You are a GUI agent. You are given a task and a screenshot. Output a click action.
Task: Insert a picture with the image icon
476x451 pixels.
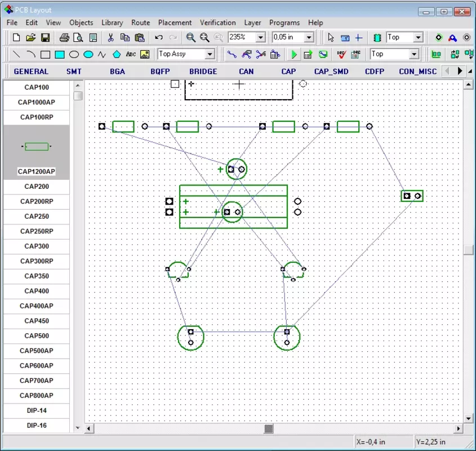pyautogui.click(x=145, y=54)
